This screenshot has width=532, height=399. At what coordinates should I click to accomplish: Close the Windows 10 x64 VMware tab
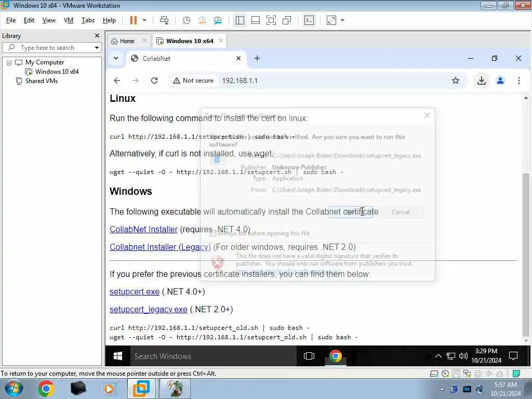click(221, 41)
